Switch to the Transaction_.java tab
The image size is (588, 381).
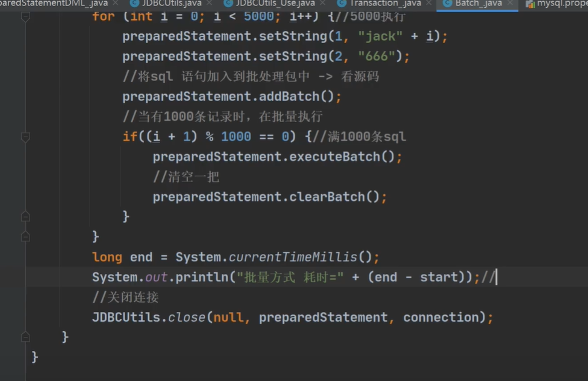click(x=385, y=4)
